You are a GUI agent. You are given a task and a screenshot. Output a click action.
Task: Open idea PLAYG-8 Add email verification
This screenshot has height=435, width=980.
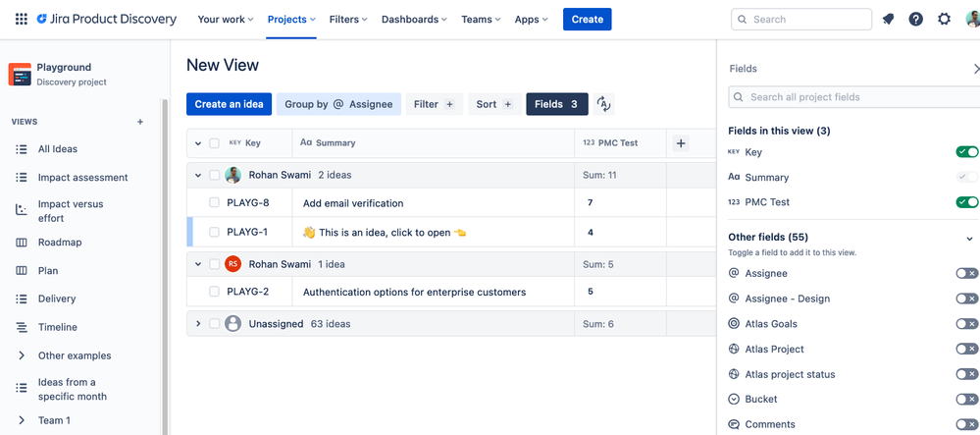353,203
